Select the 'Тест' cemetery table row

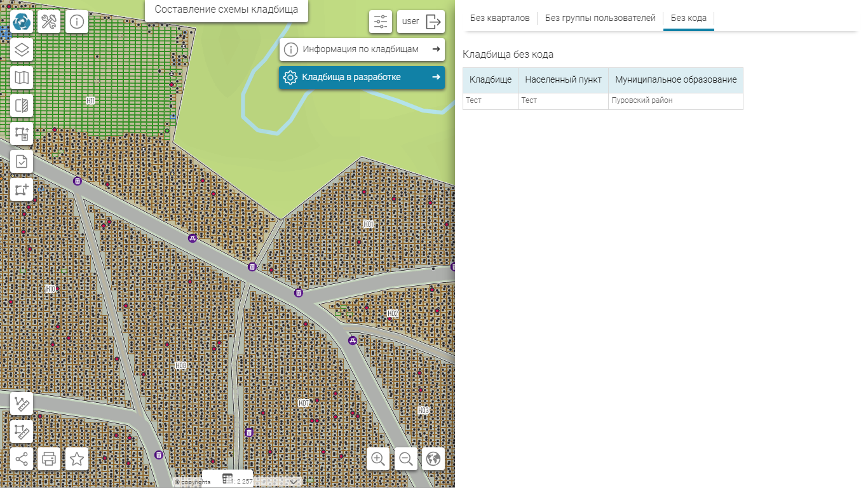click(489, 100)
